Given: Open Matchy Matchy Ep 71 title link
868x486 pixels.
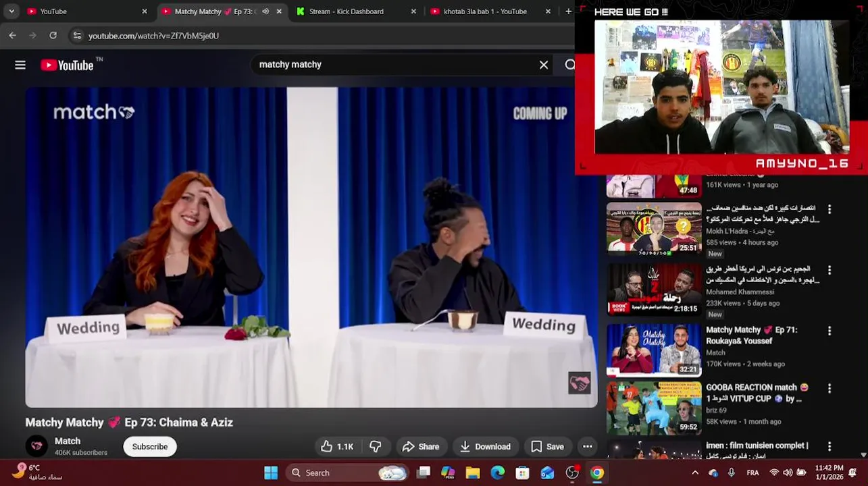Looking at the screenshot, I should point(752,335).
